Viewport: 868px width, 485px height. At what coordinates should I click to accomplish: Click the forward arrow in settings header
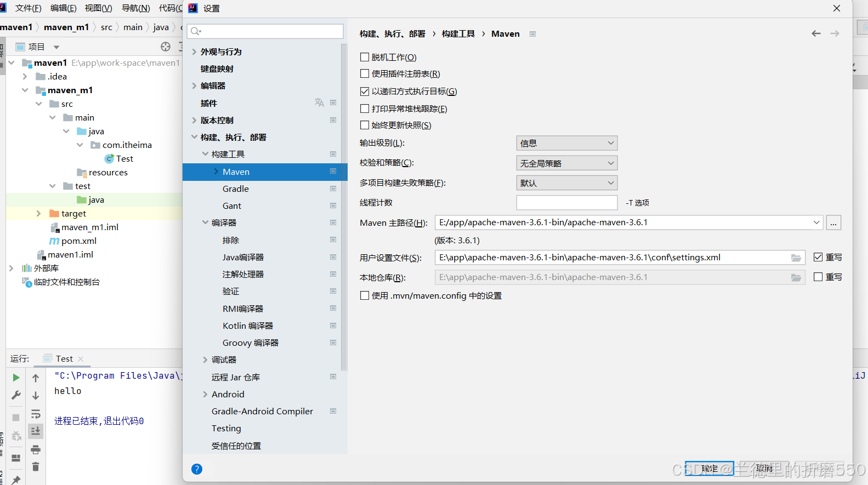[x=835, y=33]
